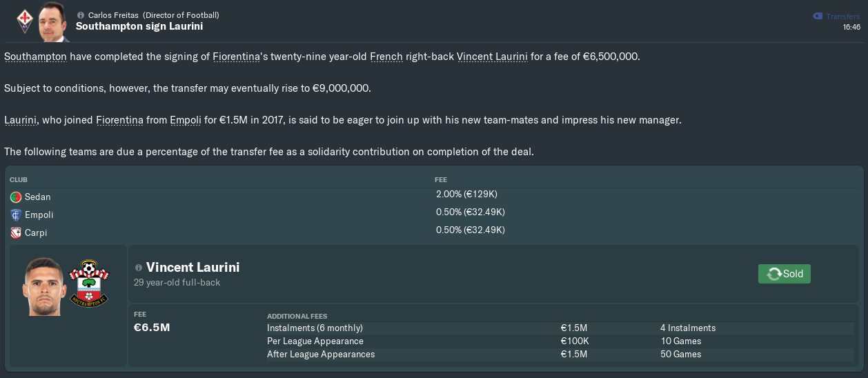Click the Fiorentina club badge icon
This screenshot has width=868, height=378.
(23, 21)
